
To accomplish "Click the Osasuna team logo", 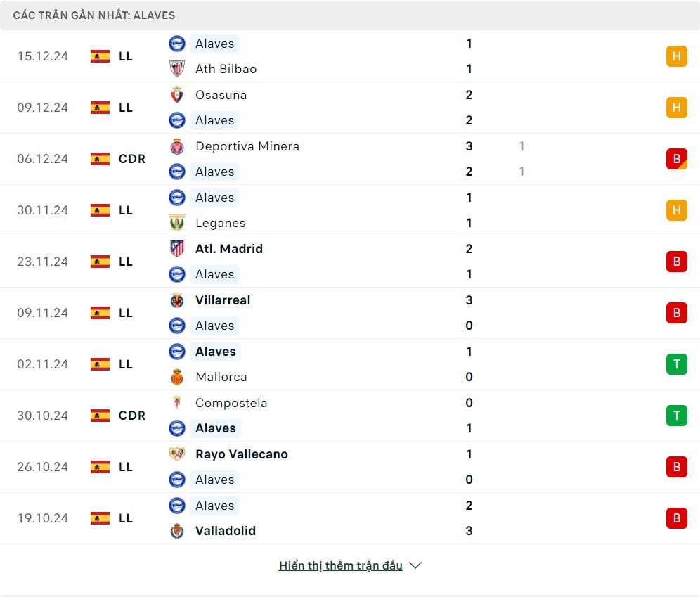I will pos(177,95).
